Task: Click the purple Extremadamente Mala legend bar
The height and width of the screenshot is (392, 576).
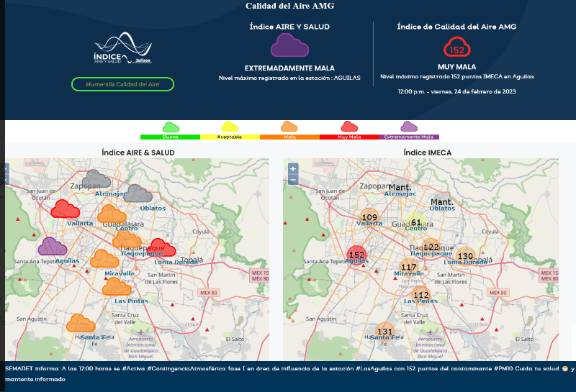Action: coord(409,136)
